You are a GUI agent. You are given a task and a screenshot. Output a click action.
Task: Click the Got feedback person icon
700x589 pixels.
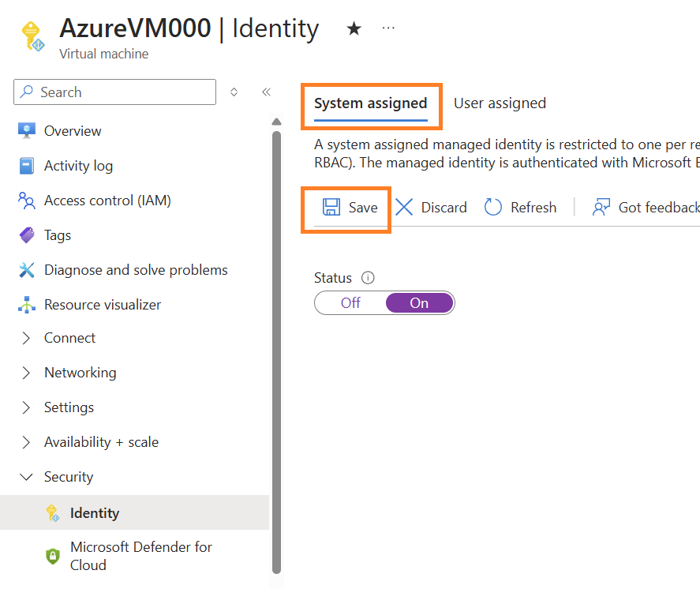pos(601,207)
